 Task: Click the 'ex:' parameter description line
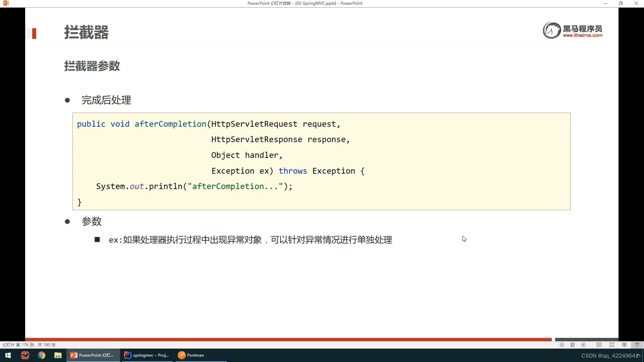pos(250,240)
